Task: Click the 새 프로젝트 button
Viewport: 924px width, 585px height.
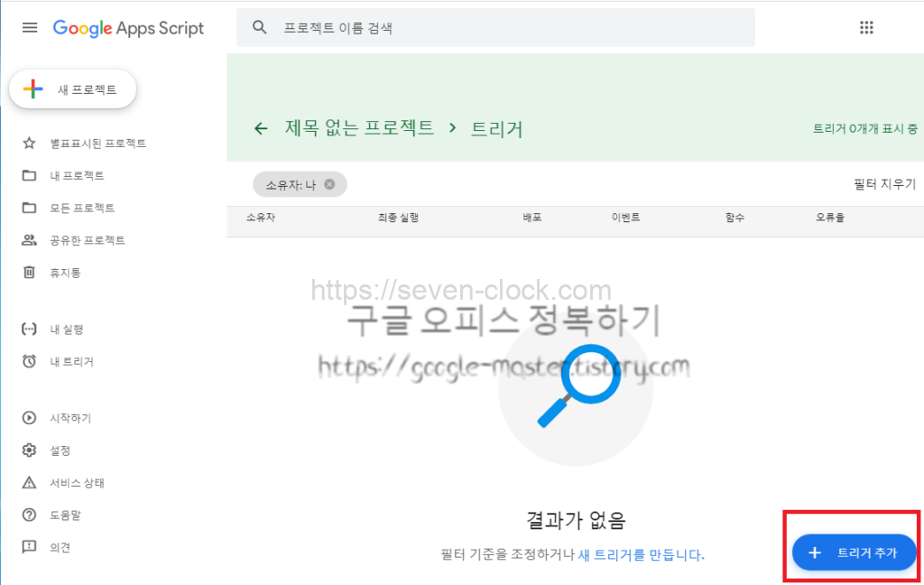Action: (x=73, y=89)
